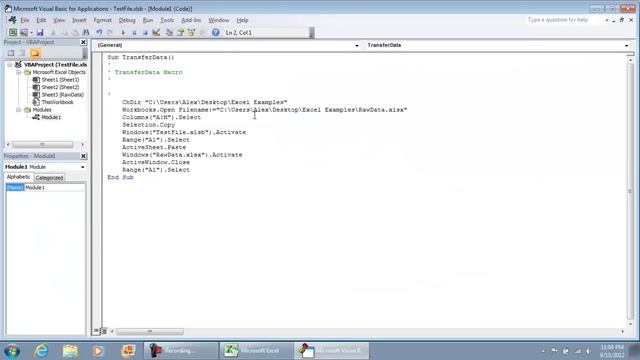
Task: Click the View Object icon in Project panel
Action: point(22,53)
